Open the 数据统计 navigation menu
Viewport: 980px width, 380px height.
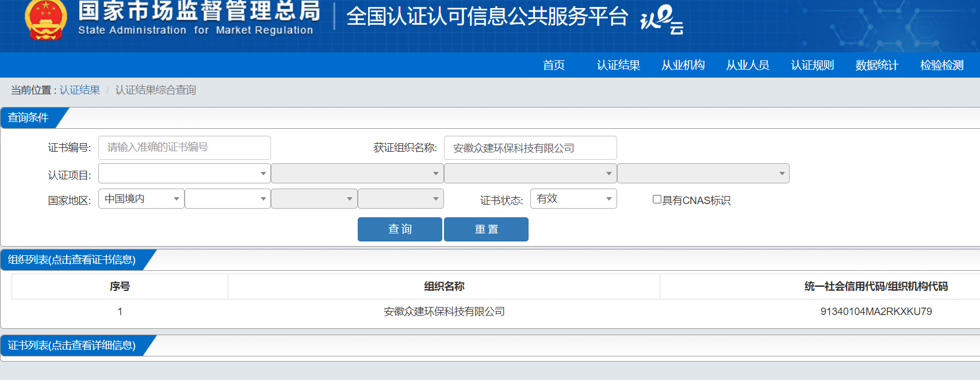877,65
